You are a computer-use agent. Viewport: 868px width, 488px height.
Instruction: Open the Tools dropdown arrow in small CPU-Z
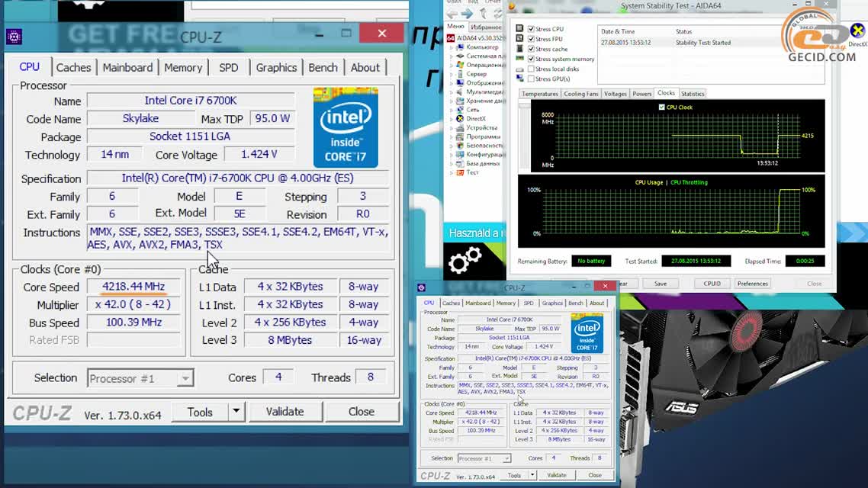[532, 475]
